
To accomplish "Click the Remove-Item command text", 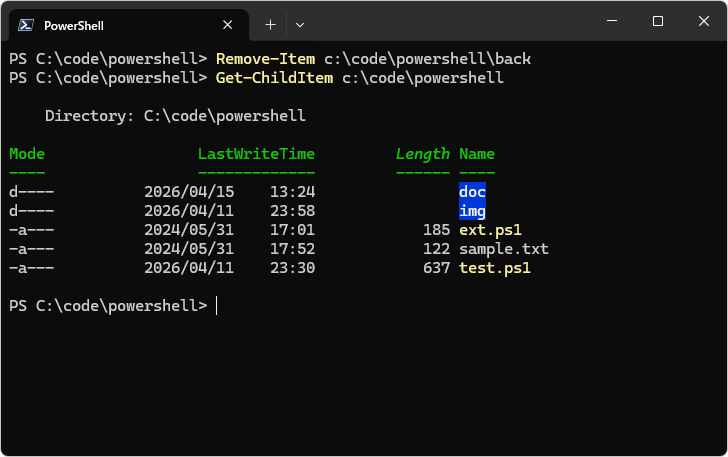I will (265, 59).
